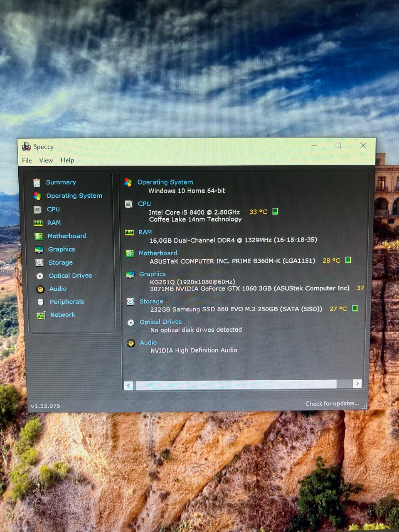
Task: Show Storage details from sidebar
Action: pos(61,263)
